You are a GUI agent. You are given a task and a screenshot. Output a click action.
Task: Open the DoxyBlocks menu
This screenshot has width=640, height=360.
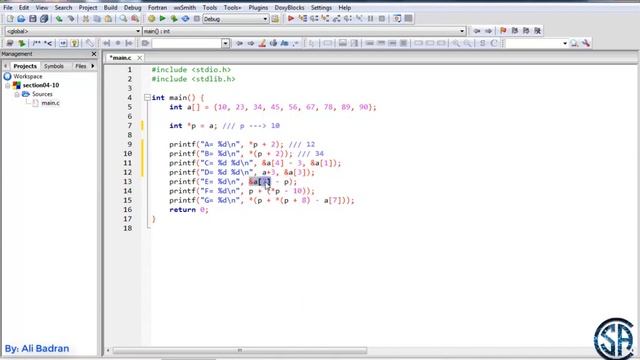click(x=289, y=7)
